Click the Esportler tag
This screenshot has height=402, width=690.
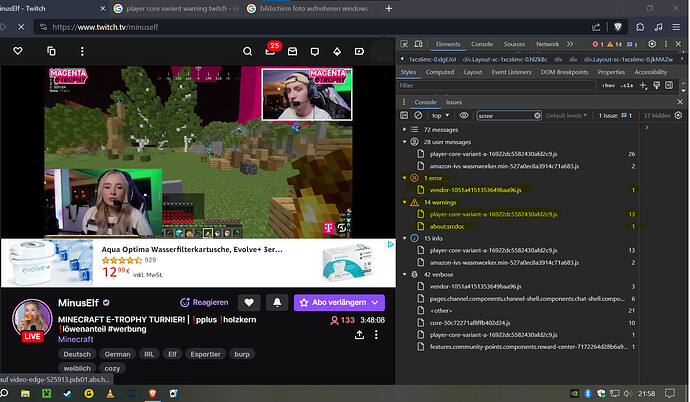206,354
